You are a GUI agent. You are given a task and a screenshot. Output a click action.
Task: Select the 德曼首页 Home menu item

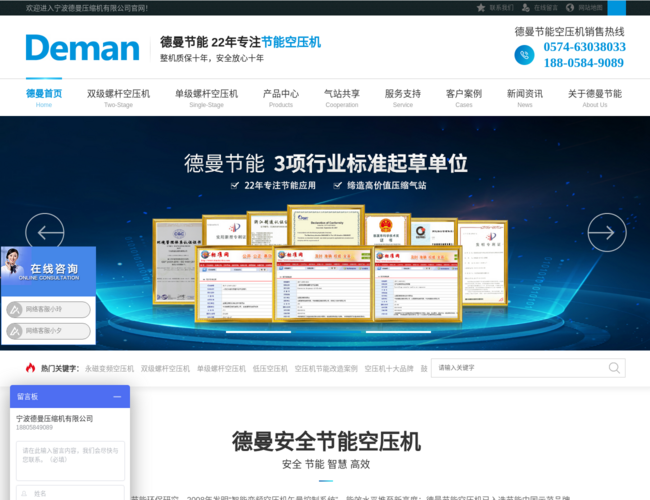click(x=44, y=98)
